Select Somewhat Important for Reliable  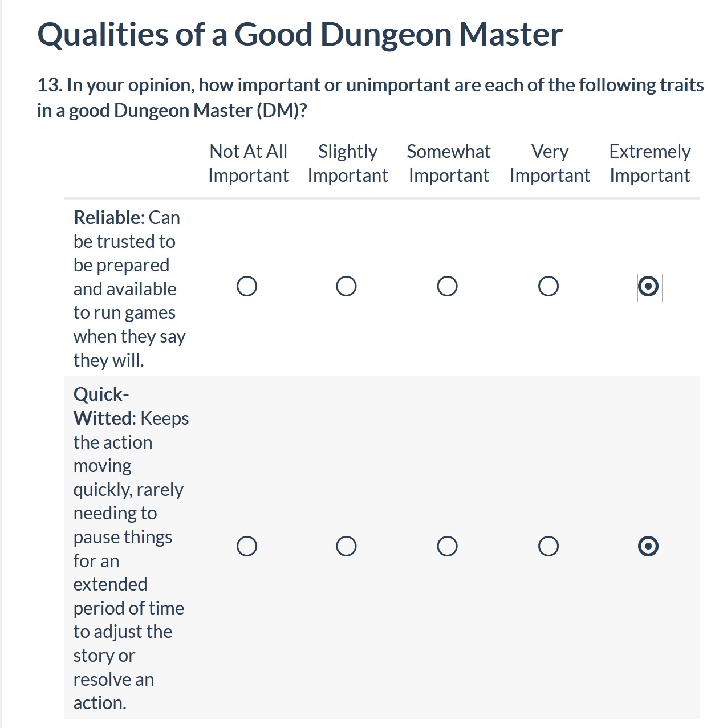[x=447, y=286]
